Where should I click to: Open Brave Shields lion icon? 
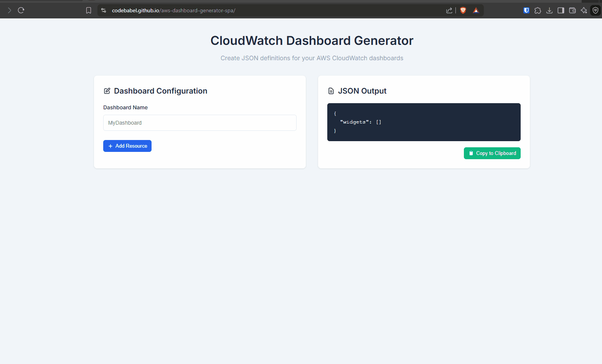[x=463, y=10]
